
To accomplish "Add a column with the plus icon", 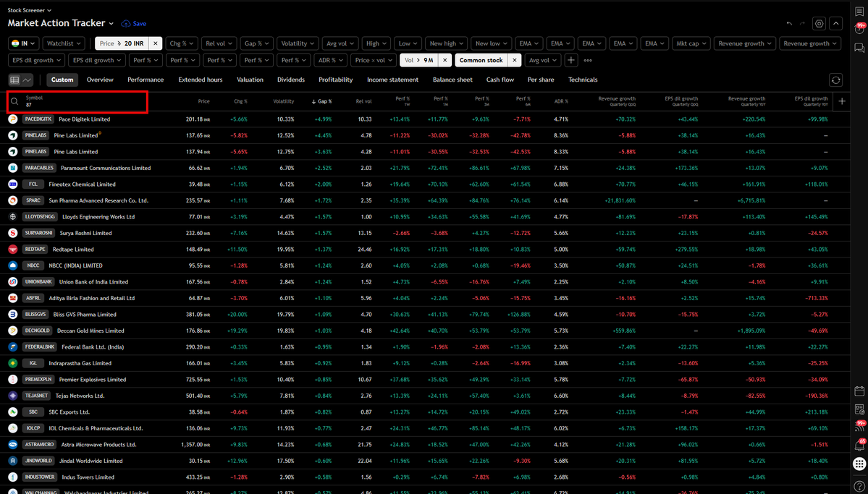I will coord(842,101).
